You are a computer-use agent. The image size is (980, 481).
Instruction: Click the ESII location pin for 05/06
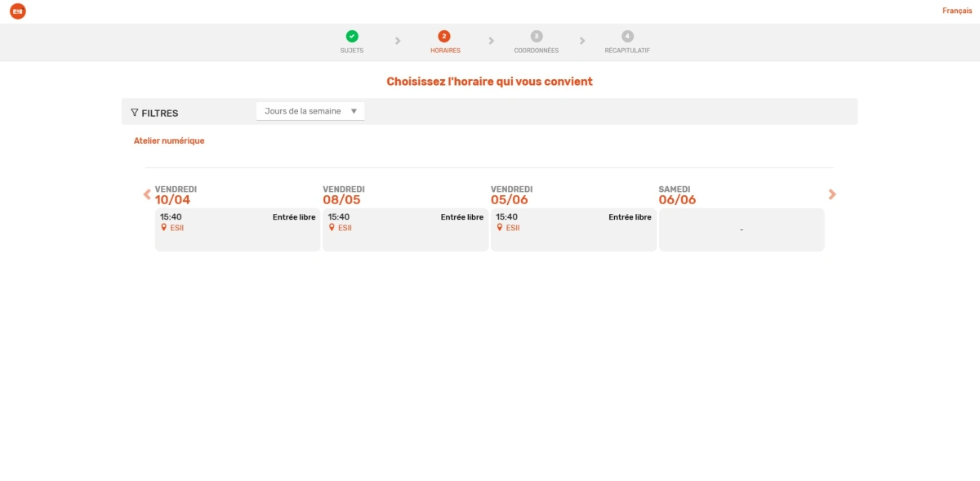500,228
